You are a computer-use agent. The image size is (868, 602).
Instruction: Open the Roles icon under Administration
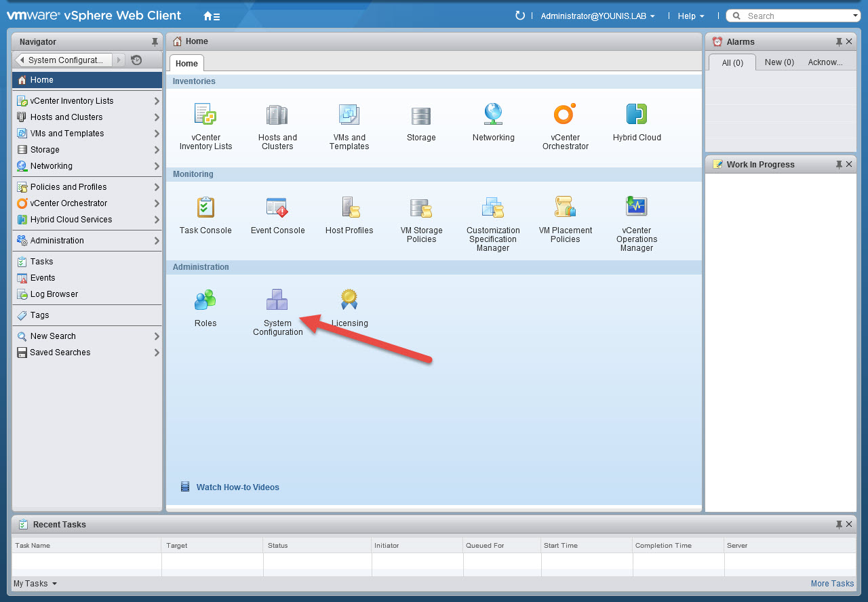[205, 300]
